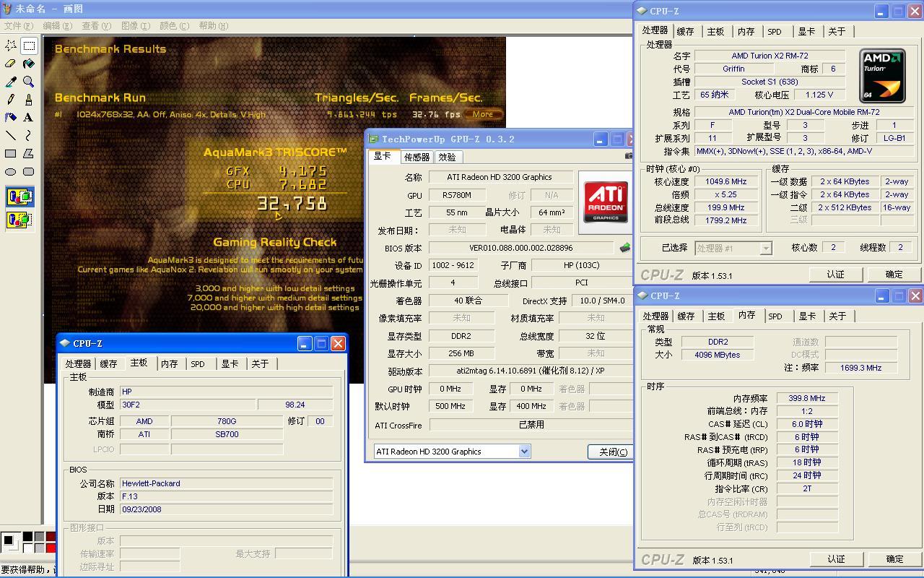
Task: Open 关于 tab in the mainboard CPU-Z window
Action: pos(260,364)
